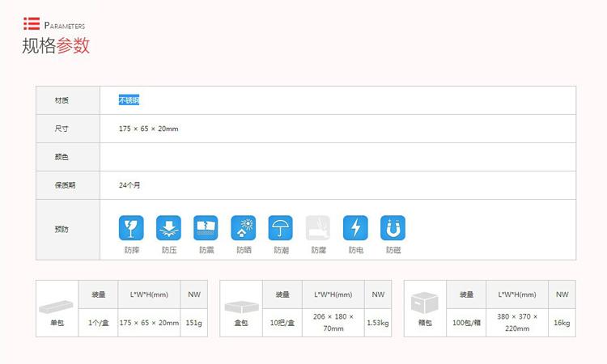Viewport: 607px width, 364px height.
Task: Click the 防摔 anti-drop icon
Action: [x=131, y=227]
